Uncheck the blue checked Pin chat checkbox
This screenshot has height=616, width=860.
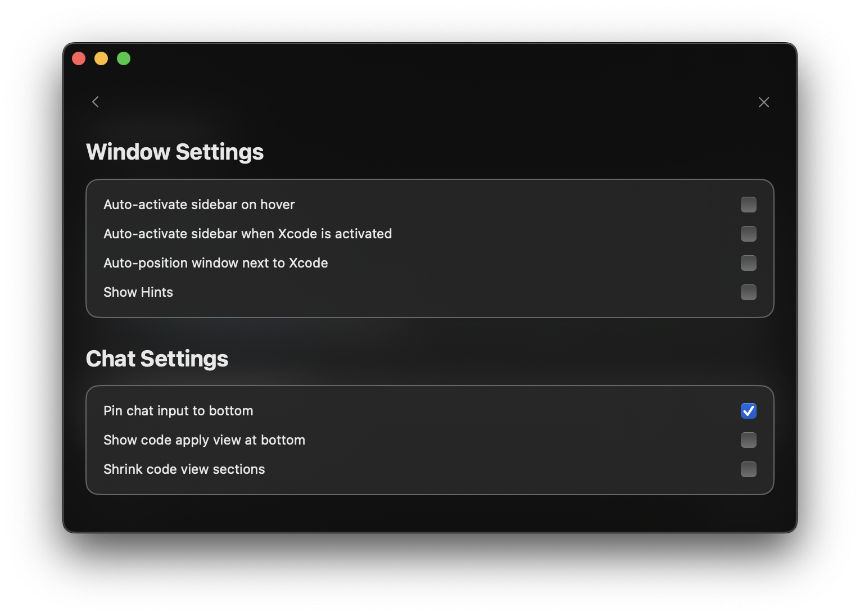tap(748, 411)
